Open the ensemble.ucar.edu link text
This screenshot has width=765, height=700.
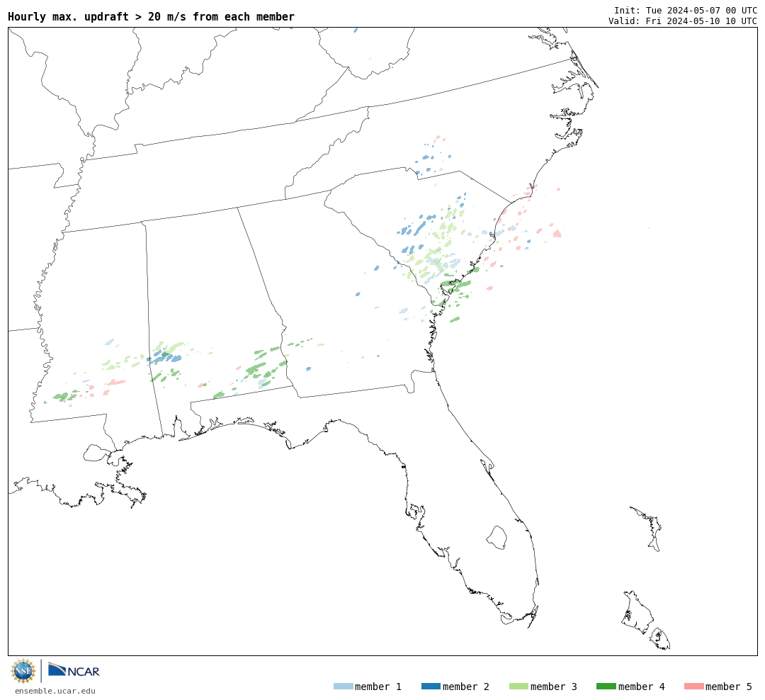click(55, 691)
